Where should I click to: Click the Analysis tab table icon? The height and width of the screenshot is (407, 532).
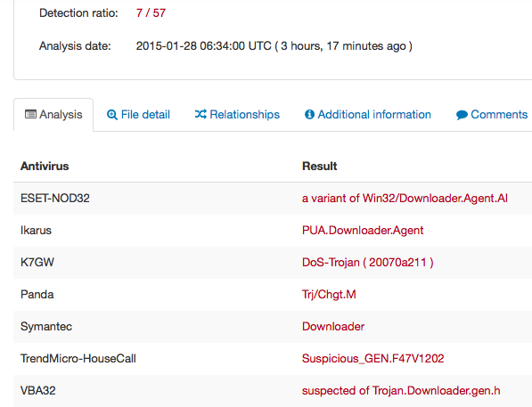[30, 114]
